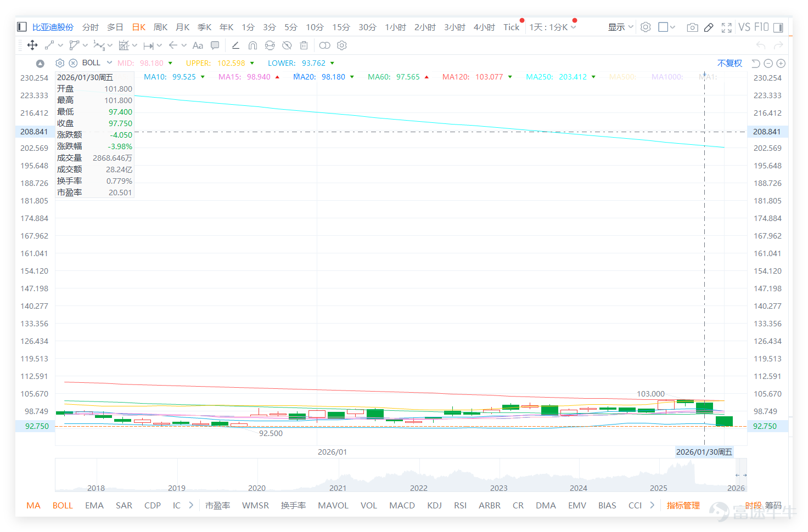Select the arrow annotation tool
The image size is (808, 532).
[173, 46]
